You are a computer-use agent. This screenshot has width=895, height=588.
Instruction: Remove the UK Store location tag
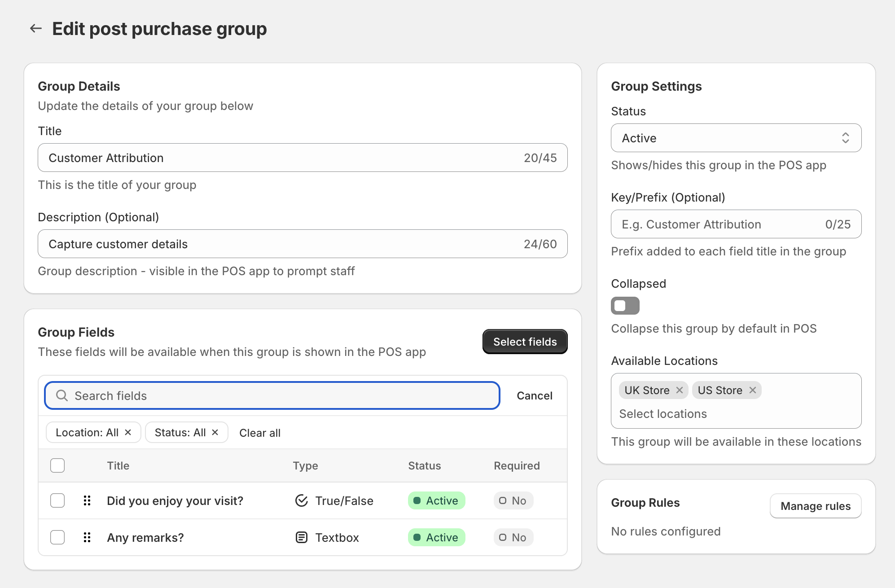680,390
